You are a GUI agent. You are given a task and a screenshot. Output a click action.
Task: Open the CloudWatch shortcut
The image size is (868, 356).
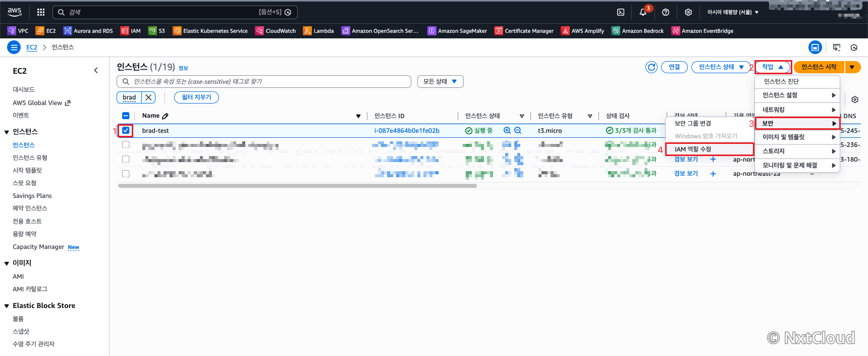[276, 31]
